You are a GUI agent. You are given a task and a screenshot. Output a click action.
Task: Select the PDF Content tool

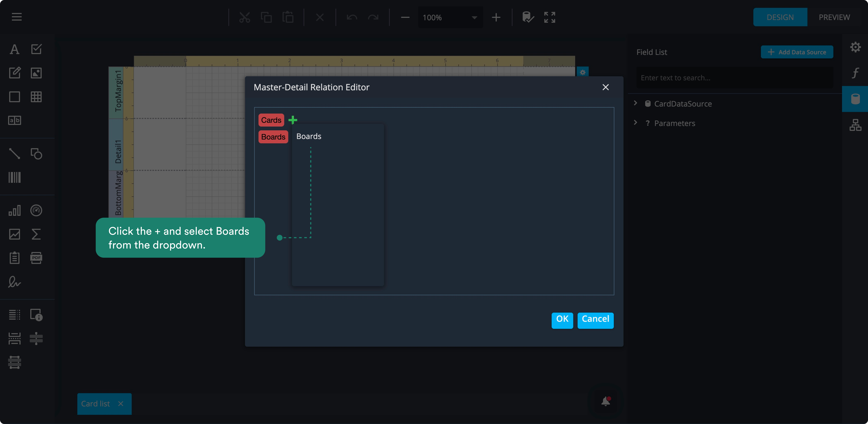[x=36, y=258]
